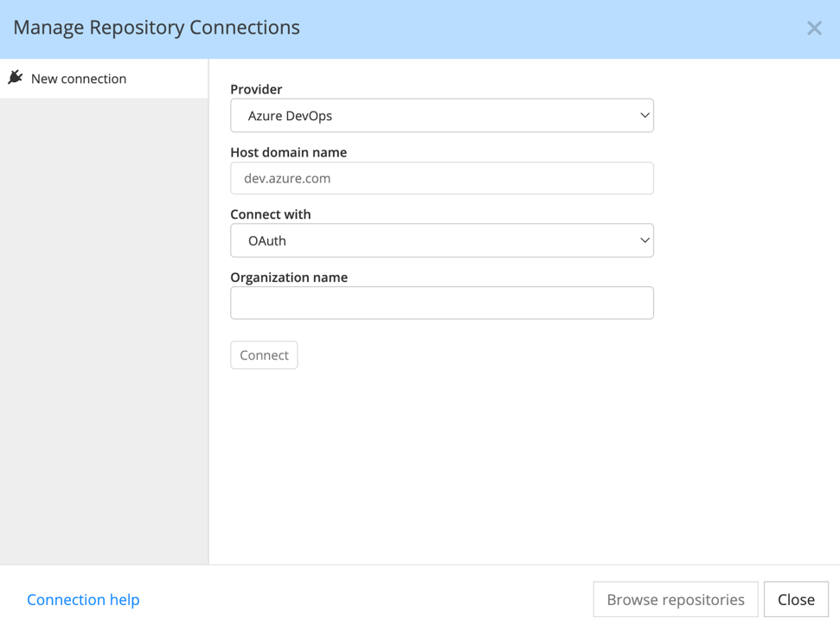Click the Organization name label
840x625 pixels.
point(289,277)
